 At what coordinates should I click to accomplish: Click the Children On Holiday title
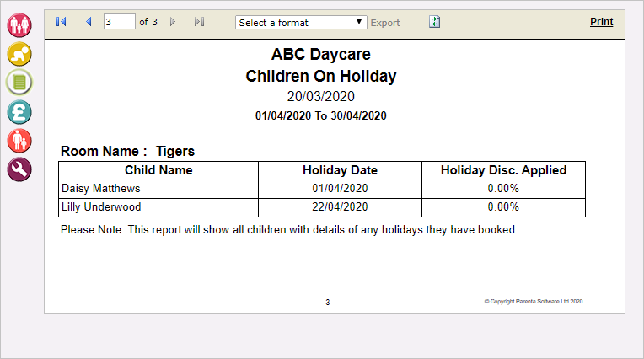[x=321, y=77]
